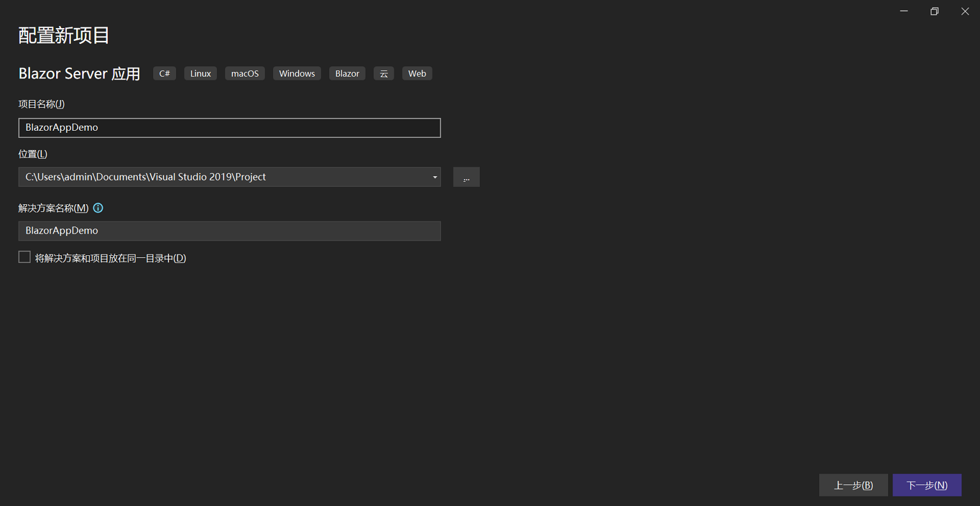Select the Windows platform tag
The width and height of the screenshot is (980, 506).
tap(296, 73)
